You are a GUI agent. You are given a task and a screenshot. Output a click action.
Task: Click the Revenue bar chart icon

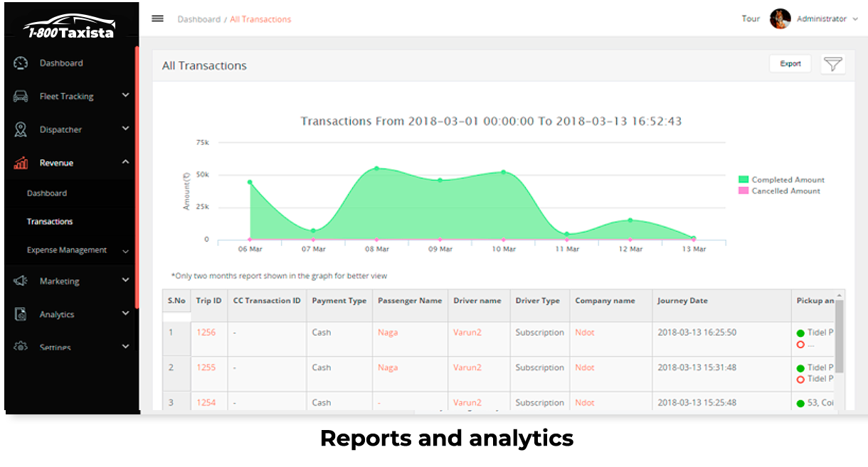[21, 163]
